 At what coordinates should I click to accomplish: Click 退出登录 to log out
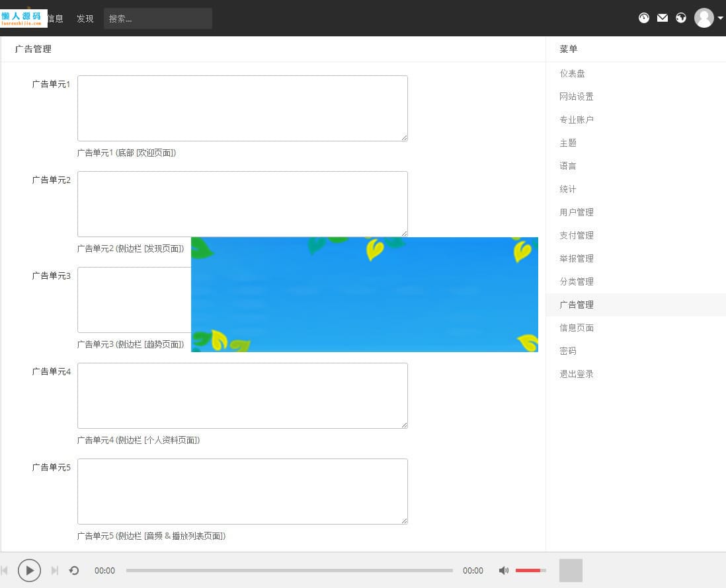coord(576,374)
